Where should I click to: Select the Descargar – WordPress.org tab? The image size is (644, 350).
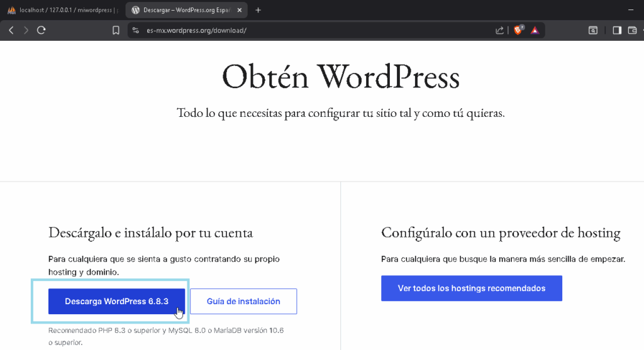point(186,10)
